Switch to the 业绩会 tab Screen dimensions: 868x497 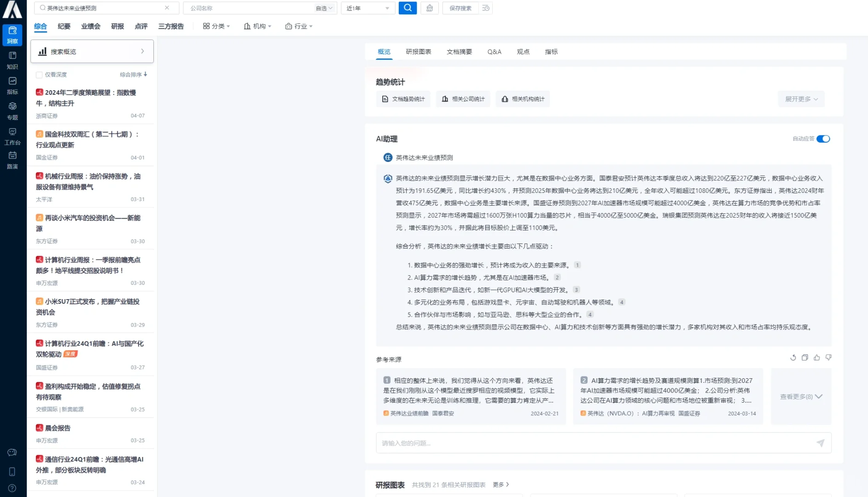[x=91, y=26]
